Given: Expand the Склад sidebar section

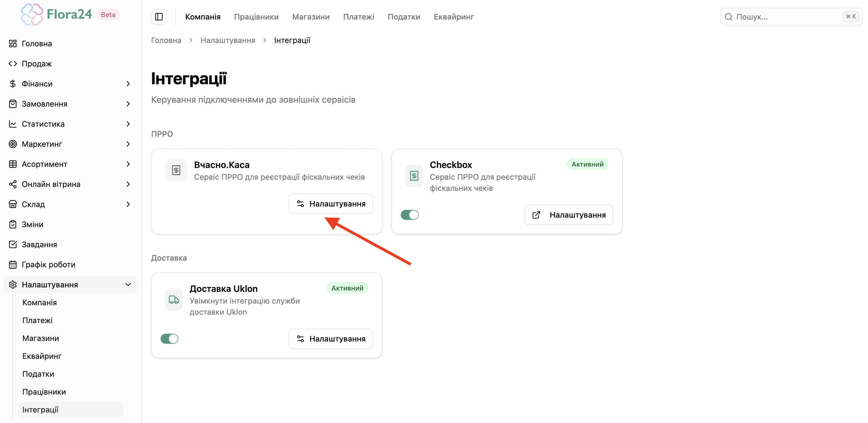Looking at the screenshot, I should pos(128,205).
